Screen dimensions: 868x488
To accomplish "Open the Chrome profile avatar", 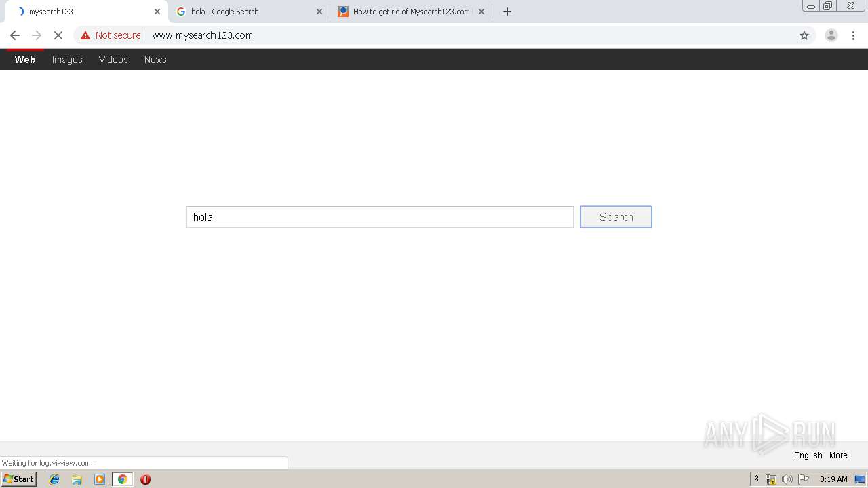I will click(x=831, y=35).
